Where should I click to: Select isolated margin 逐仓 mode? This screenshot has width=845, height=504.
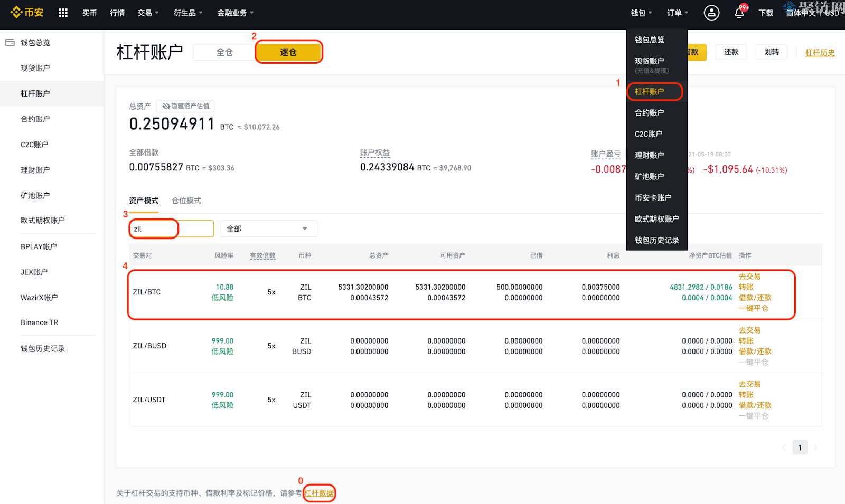coord(288,52)
